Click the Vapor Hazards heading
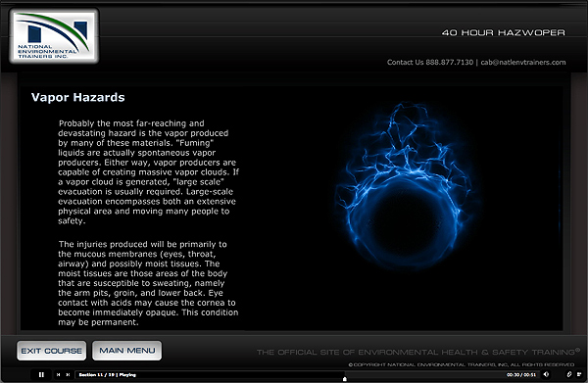Viewport: 588px width, 383px height. [x=78, y=97]
